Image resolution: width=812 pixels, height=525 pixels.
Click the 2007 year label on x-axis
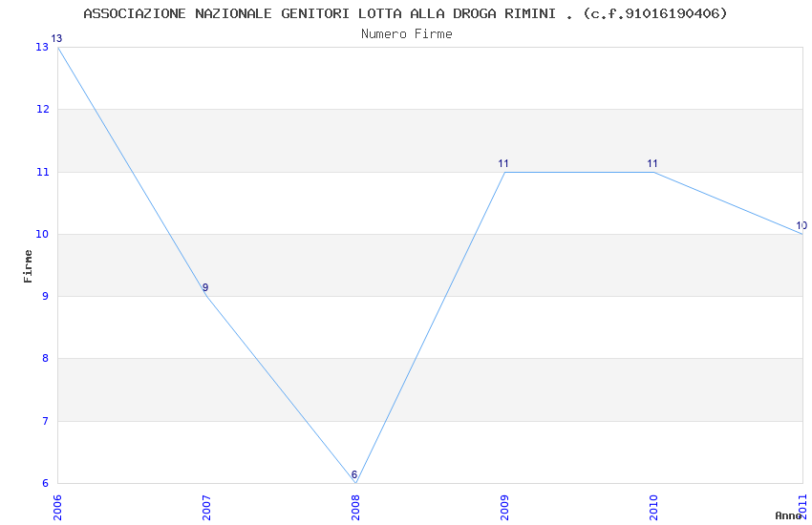(x=206, y=507)
